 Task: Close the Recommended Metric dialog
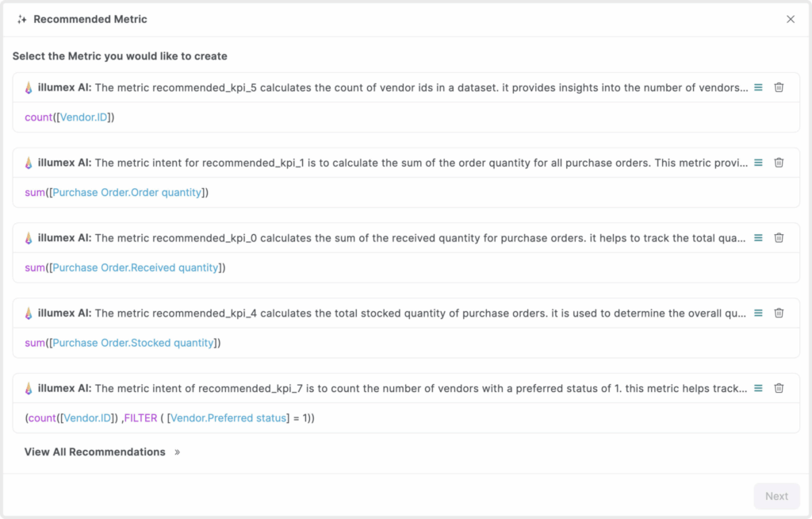pyautogui.click(x=791, y=19)
